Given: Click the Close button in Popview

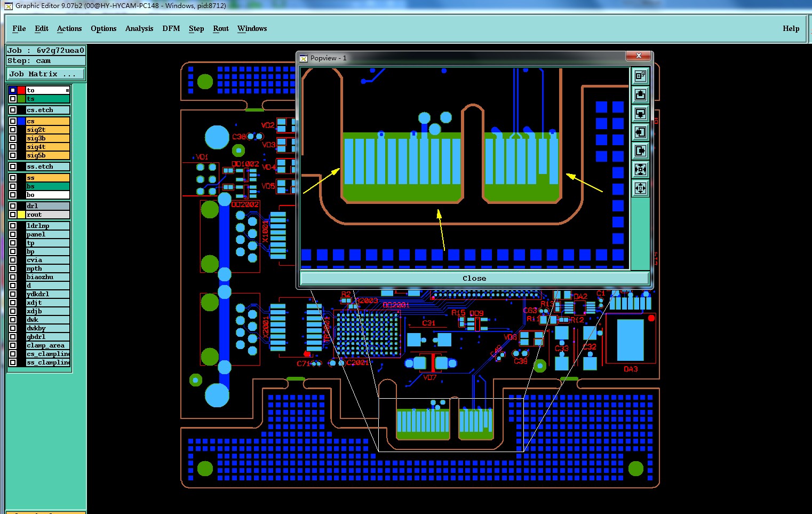Looking at the screenshot, I should (x=474, y=278).
